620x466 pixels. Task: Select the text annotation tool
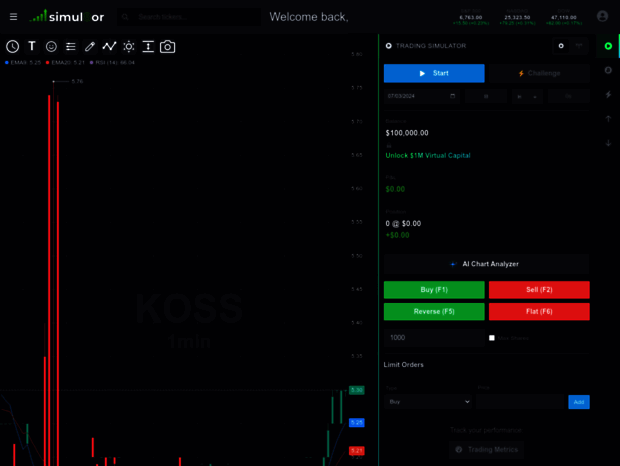32,46
